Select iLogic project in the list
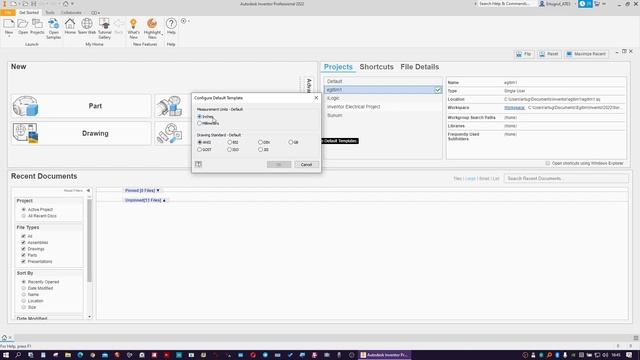640x360 pixels. 383,98
